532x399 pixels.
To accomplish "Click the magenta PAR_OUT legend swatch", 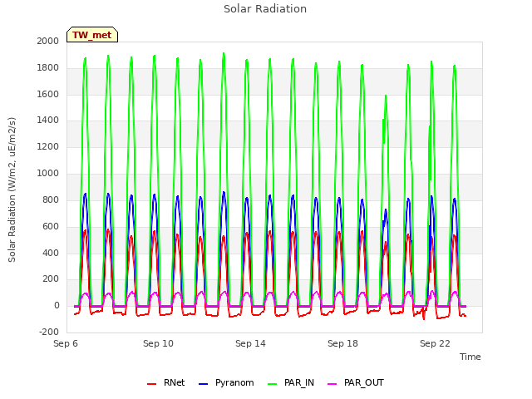I will (332, 384).
